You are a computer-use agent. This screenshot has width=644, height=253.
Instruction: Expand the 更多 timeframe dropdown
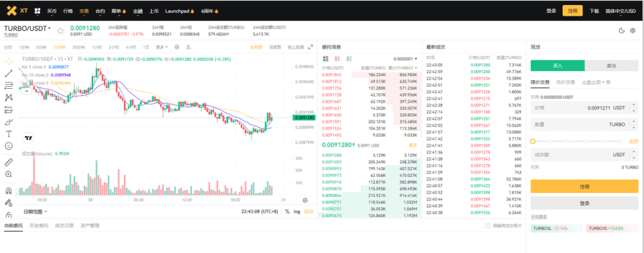click(x=162, y=47)
